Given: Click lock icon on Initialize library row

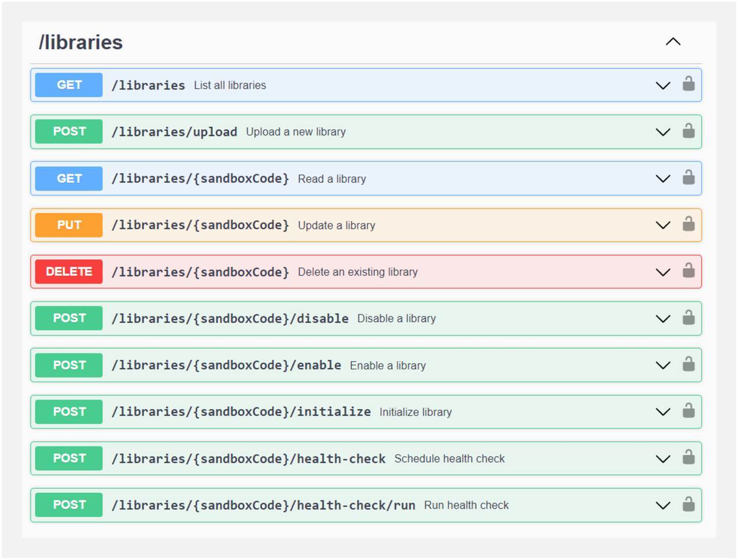Looking at the screenshot, I should [688, 411].
